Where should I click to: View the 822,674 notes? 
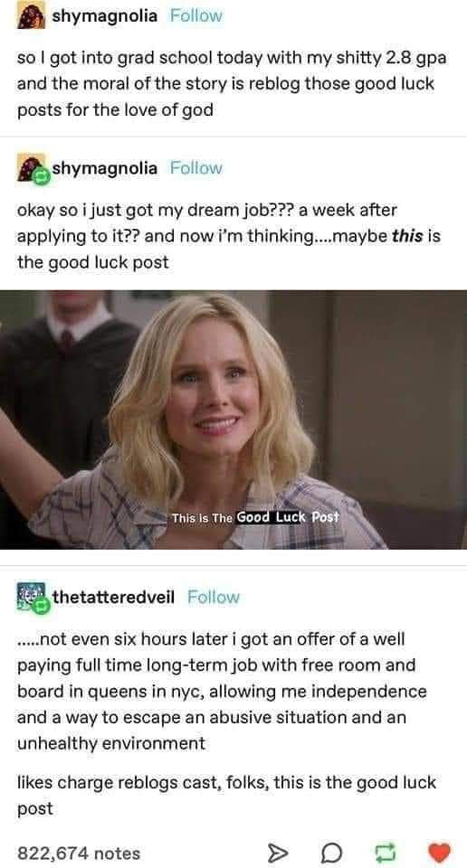(79, 853)
